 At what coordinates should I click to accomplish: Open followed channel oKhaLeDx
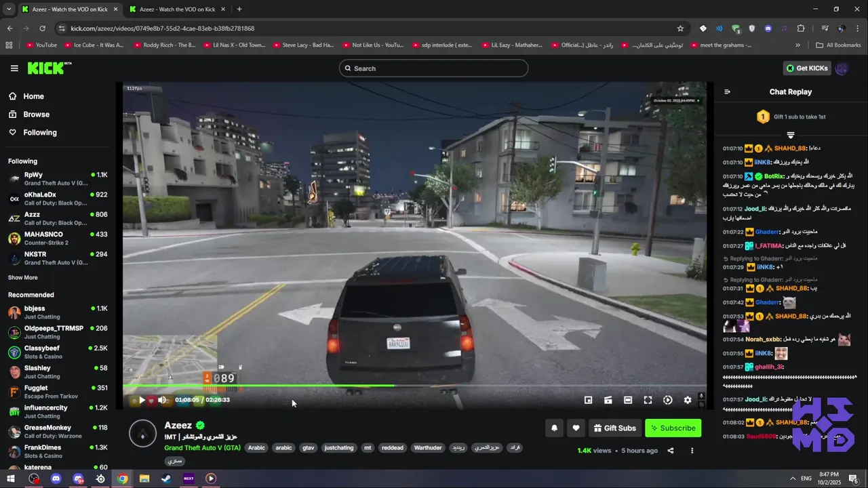tap(58, 199)
